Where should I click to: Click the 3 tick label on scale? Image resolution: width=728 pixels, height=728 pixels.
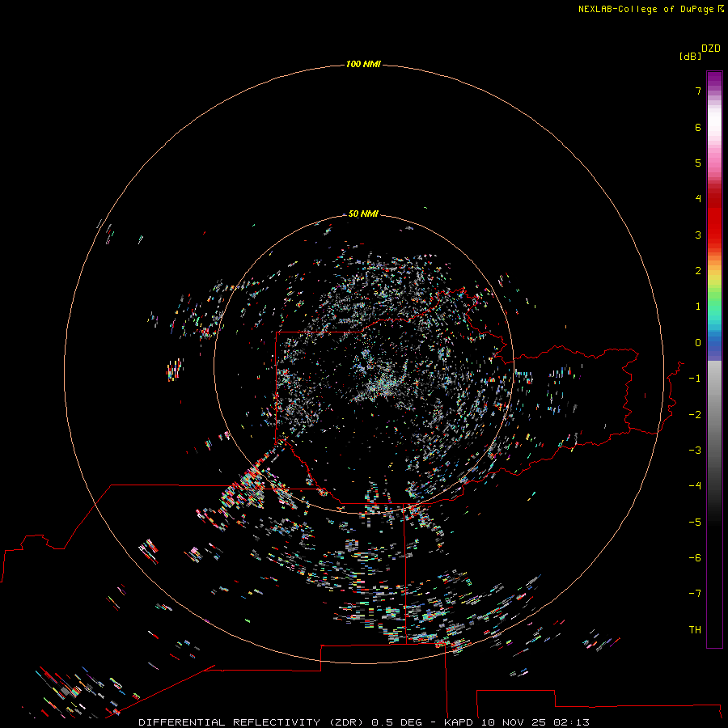point(698,235)
